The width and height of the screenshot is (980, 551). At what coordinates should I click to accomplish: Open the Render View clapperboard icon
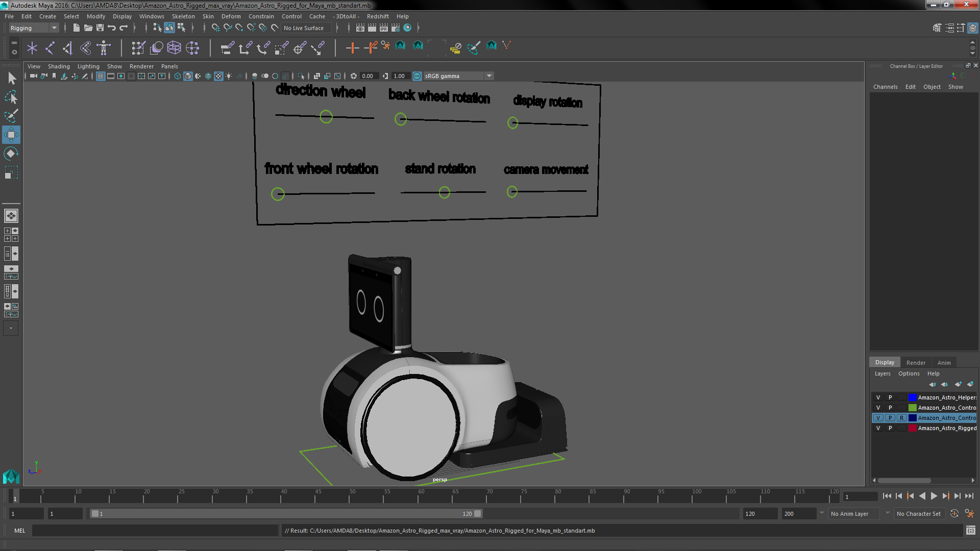point(360,28)
